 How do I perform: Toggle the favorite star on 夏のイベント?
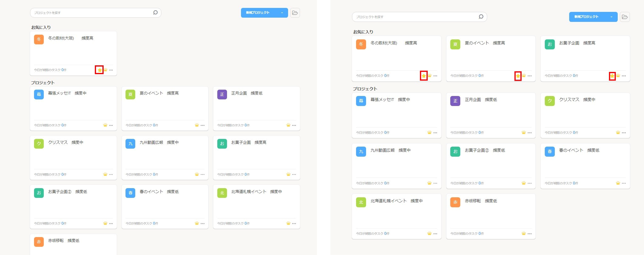click(518, 76)
